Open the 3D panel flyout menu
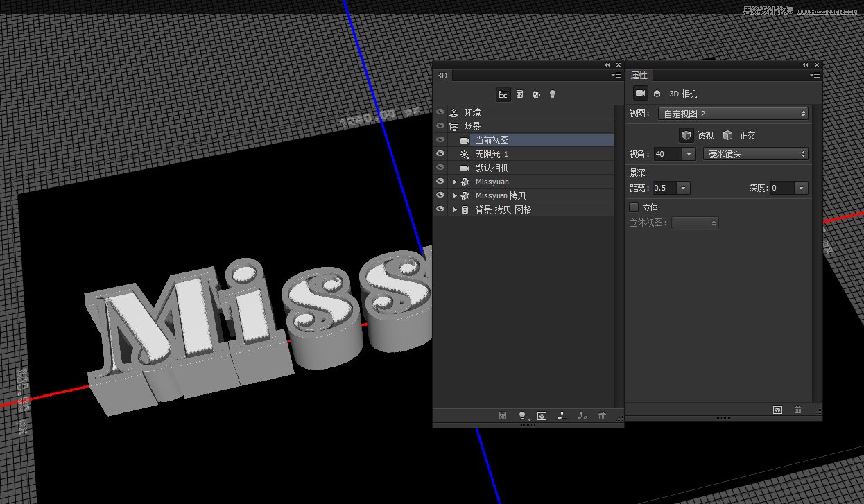Viewport: 864px width, 504px height. pyautogui.click(x=616, y=75)
